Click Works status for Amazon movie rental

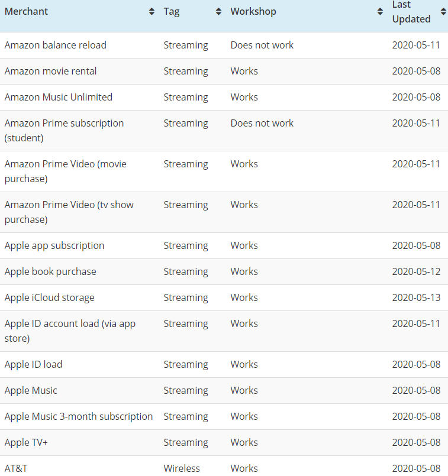[244, 72]
